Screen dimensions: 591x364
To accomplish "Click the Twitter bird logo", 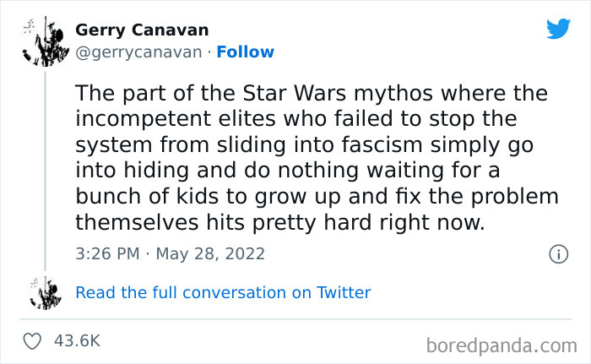I will [558, 29].
